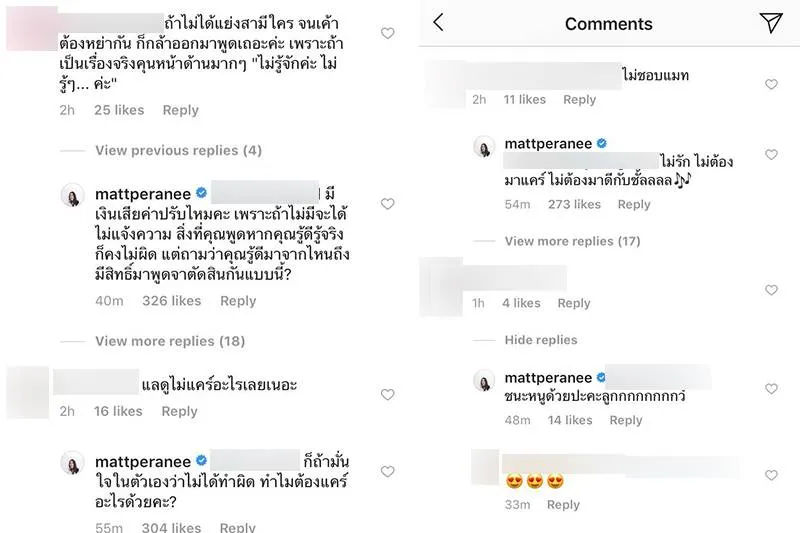The height and width of the screenshot is (533, 800).
Task: Tap heart on mattperanee's 14 likes reply
Action: (x=771, y=389)
